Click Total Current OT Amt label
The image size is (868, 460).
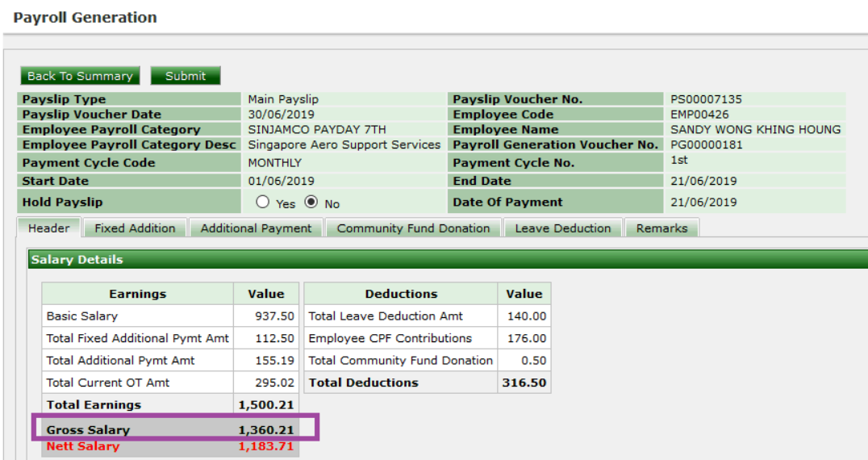(x=108, y=383)
